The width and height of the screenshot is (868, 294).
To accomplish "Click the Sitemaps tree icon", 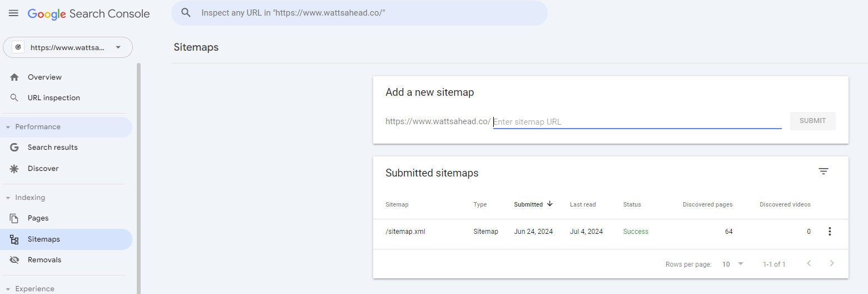I will (14, 239).
